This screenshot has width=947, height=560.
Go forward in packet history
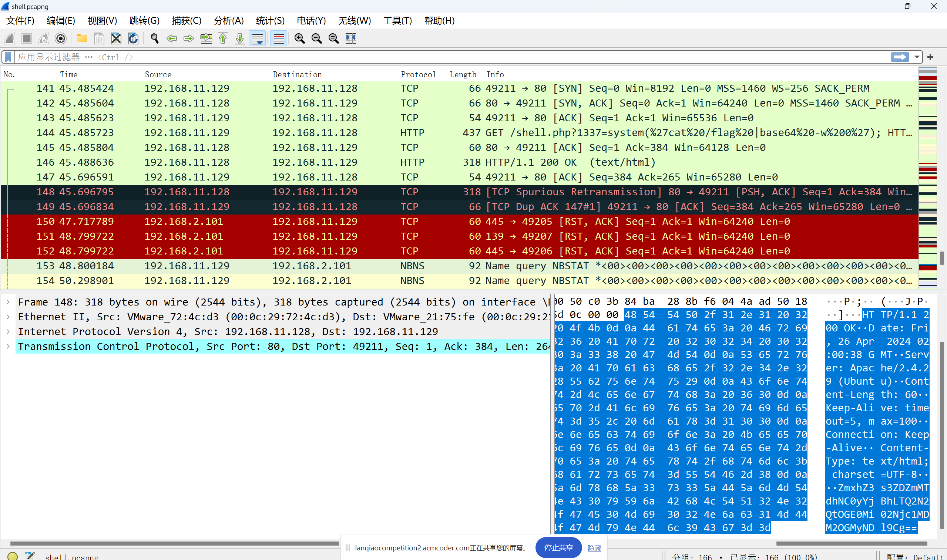pos(188,38)
